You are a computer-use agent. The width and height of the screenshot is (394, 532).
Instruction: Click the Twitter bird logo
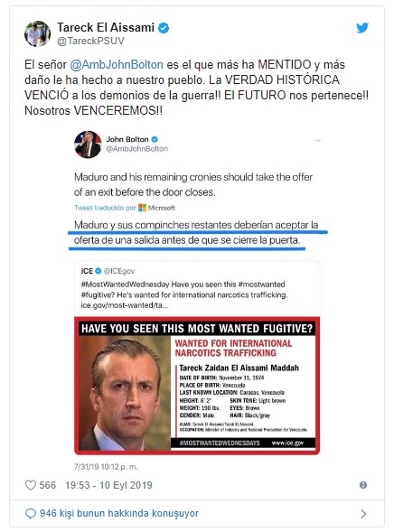[362, 27]
